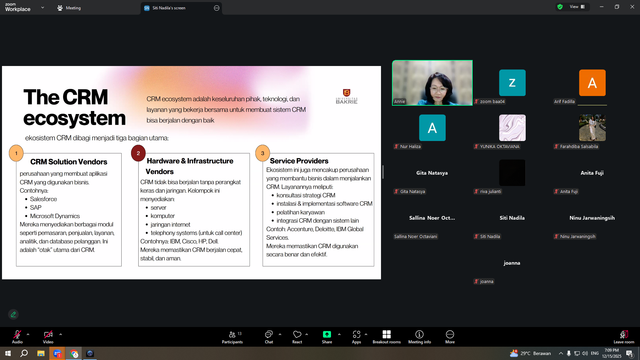
Task: Select Farahdiba Salsabila's participant tile
Action: click(x=592, y=128)
